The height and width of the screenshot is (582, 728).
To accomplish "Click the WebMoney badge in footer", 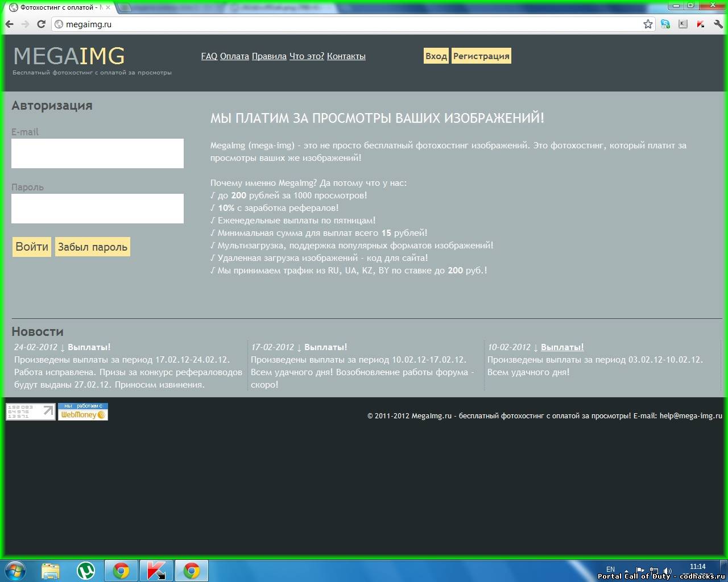I will point(83,411).
